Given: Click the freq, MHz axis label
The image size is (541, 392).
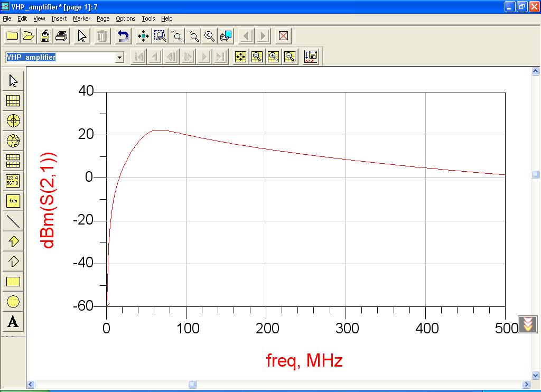Looking at the screenshot, I should click(x=304, y=361).
